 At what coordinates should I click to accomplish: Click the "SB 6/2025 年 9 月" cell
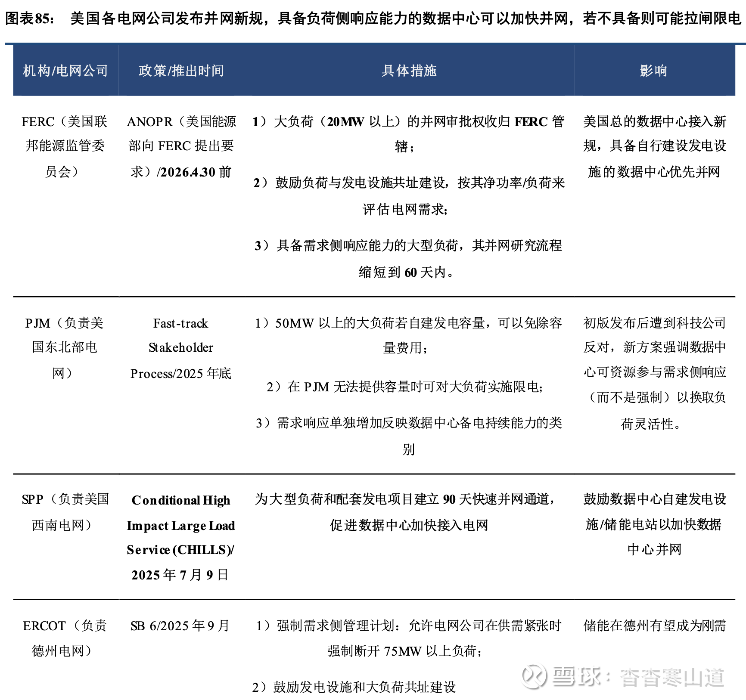180,626
